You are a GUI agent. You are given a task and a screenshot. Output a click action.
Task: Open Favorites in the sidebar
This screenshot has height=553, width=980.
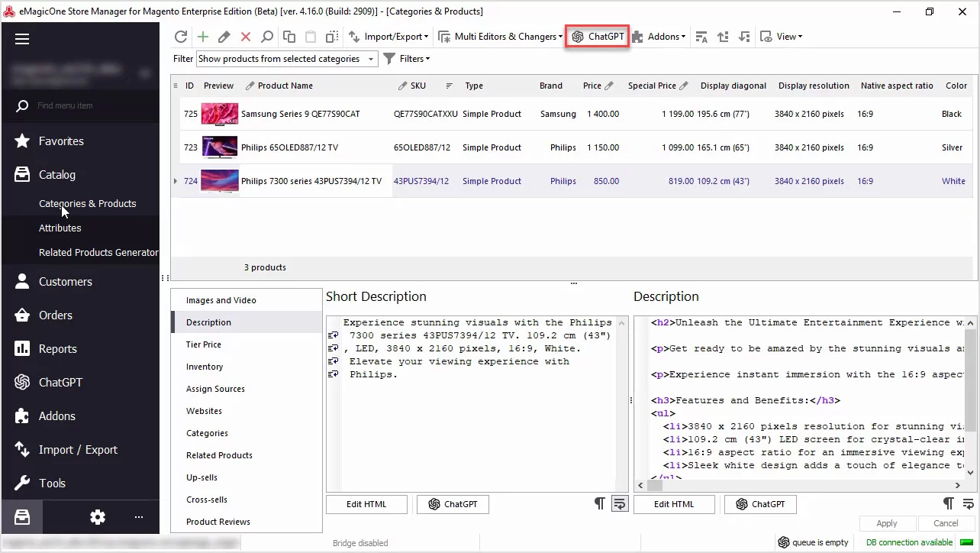click(81, 141)
